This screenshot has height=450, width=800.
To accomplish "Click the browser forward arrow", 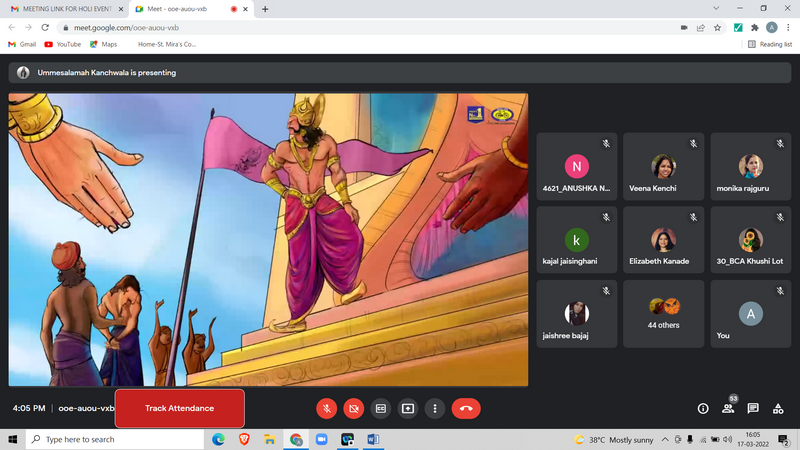I will pos(28,28).
